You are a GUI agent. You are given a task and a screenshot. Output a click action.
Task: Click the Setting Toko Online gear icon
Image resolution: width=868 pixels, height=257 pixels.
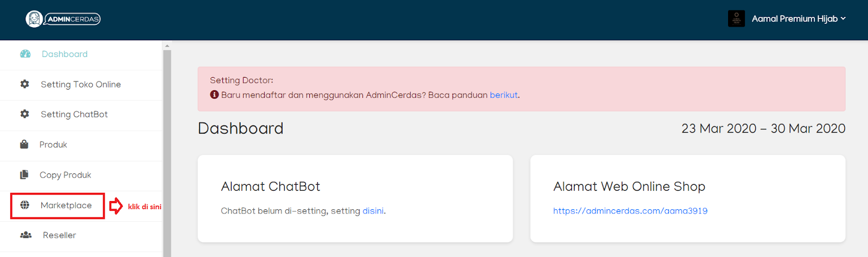click(24, 84)
